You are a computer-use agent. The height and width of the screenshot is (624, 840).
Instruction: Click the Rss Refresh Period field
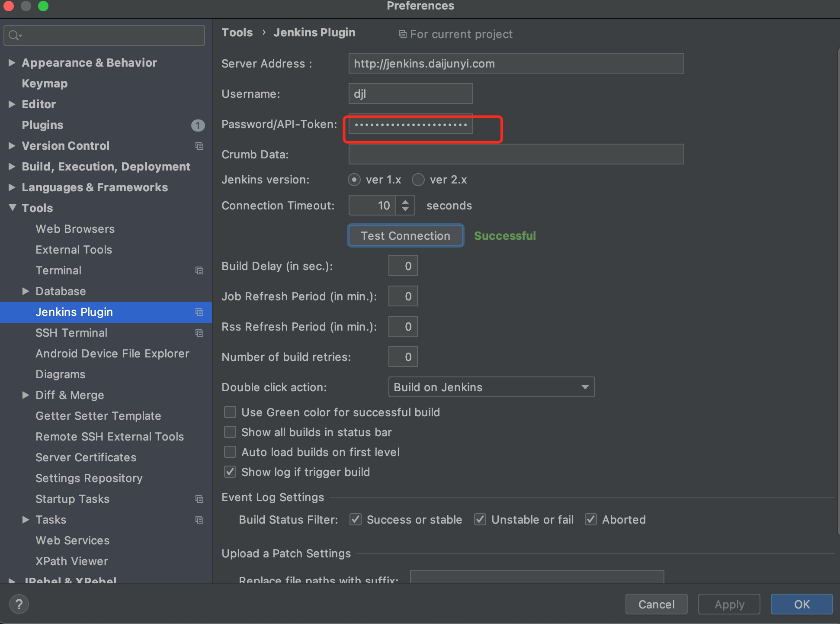tap(403, 326)
